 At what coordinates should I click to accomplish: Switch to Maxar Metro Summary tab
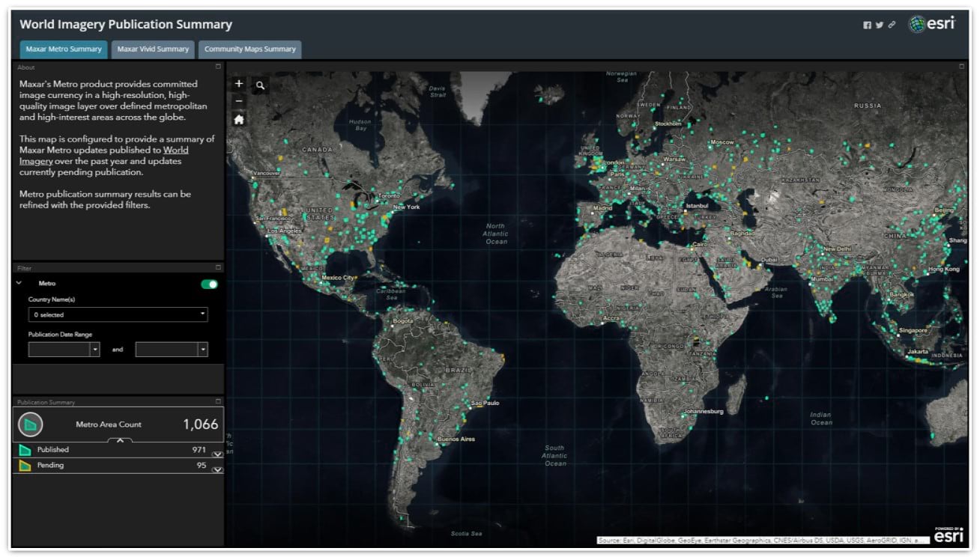64,49
